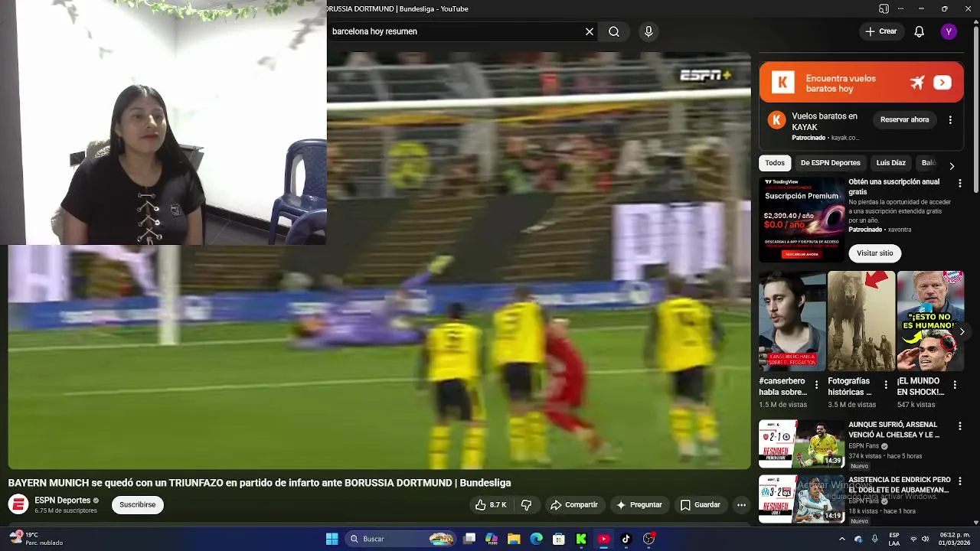Screen dimensions: 980x551
Task: Open options for Endrick video
Action: pyautogui.click(x=959, y=481)
